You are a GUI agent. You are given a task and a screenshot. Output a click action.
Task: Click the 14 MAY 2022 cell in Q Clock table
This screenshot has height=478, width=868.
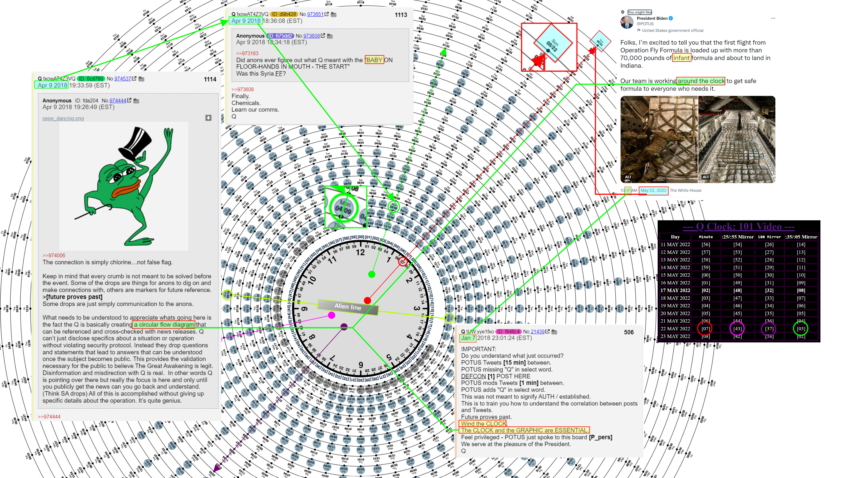pos(675,267)
